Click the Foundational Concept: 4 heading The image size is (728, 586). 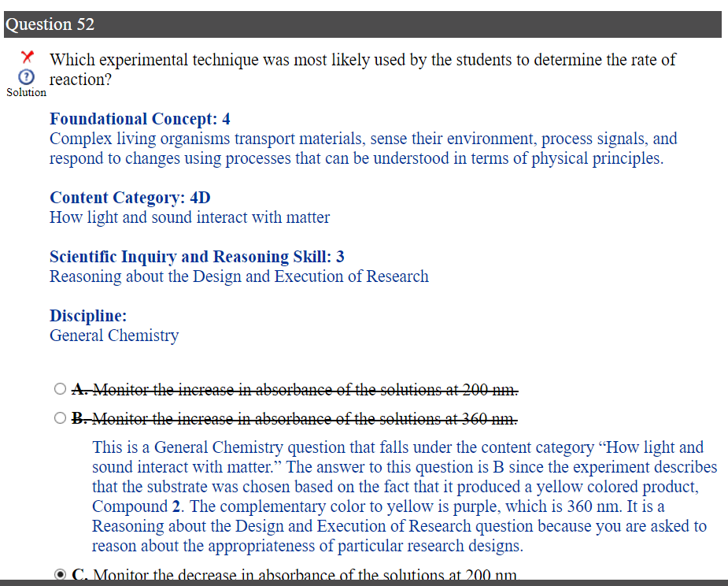tap(140, 119)
